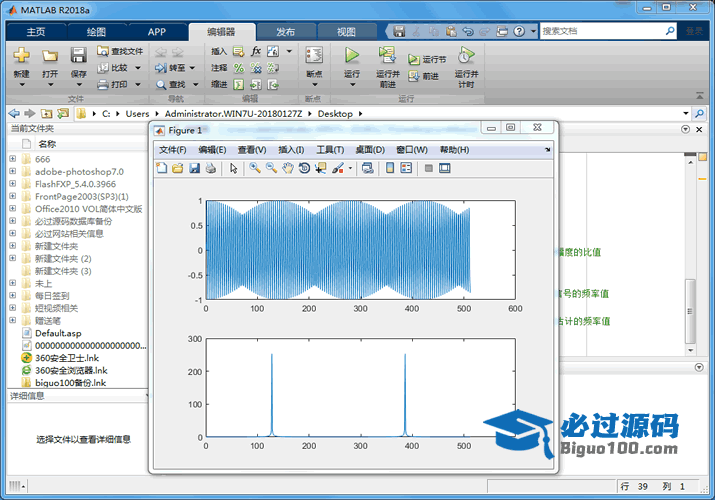Toggle Figure 1 rotate 3D tool
Viewport: 715px width, 500px height.
304,168
